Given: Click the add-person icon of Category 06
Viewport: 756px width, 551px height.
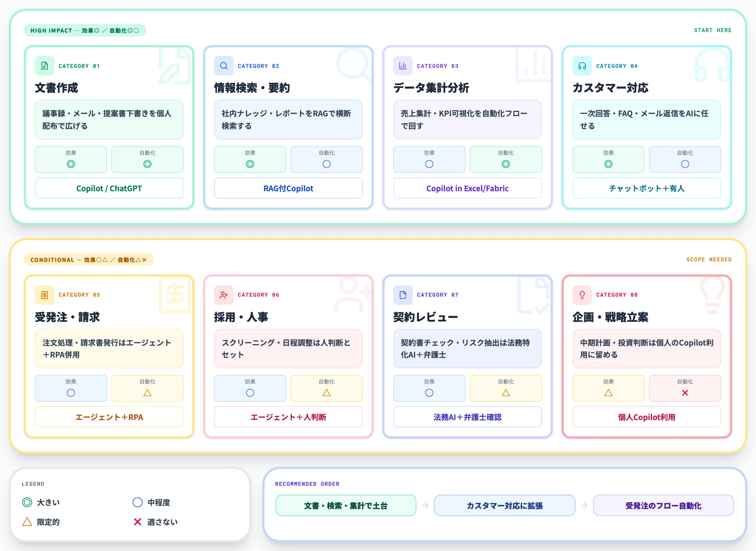Looking at the screenshot, I should (x=224, y=295).
